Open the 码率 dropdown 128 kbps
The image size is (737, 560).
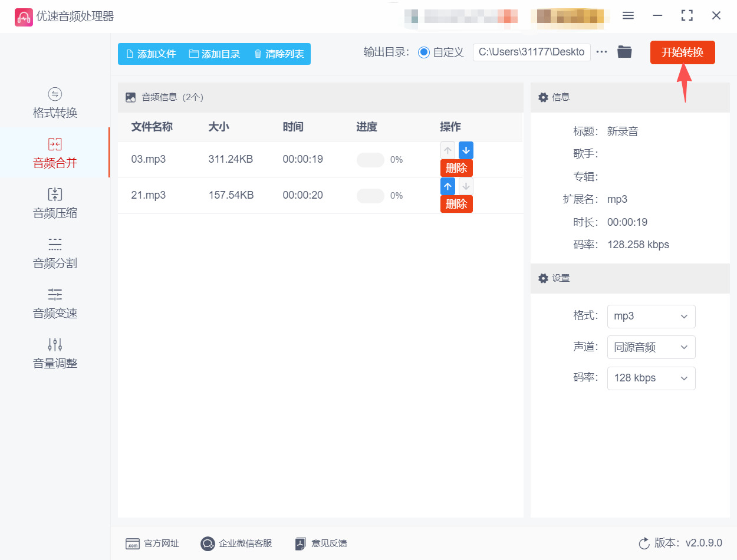pos(651,378)
